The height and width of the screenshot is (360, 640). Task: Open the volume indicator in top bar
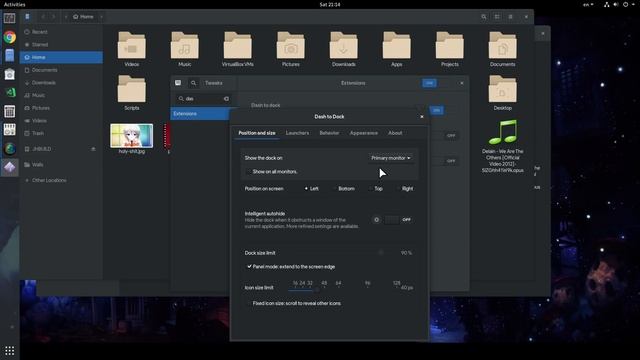[x=616, y=4]
